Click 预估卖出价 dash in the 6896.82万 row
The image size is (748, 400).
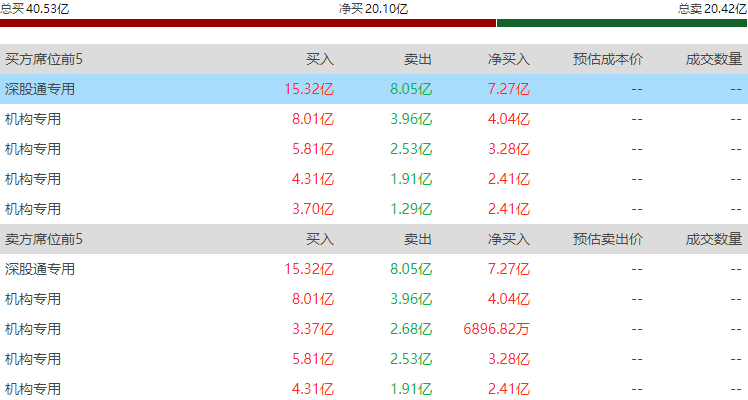(637, 329)
